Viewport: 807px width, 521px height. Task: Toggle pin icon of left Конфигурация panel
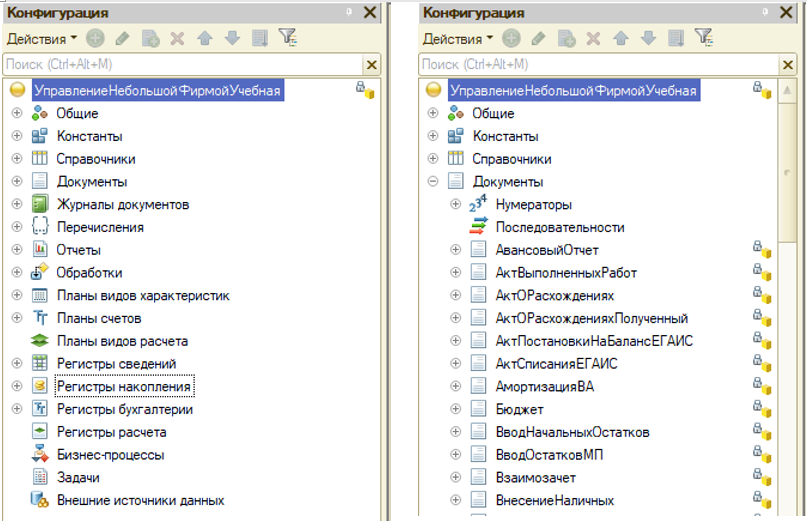pyautogui.click(x=349, y=12)
